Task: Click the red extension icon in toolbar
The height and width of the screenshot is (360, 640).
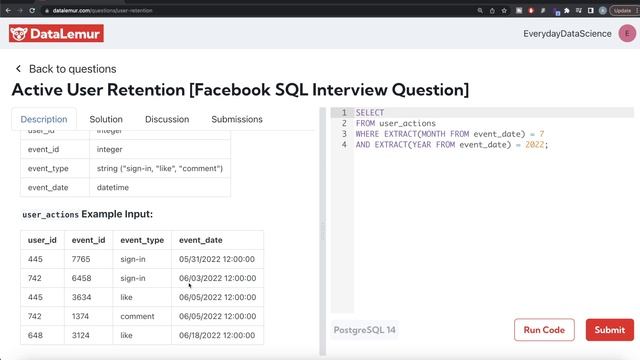Action: [x=531, y=11]
